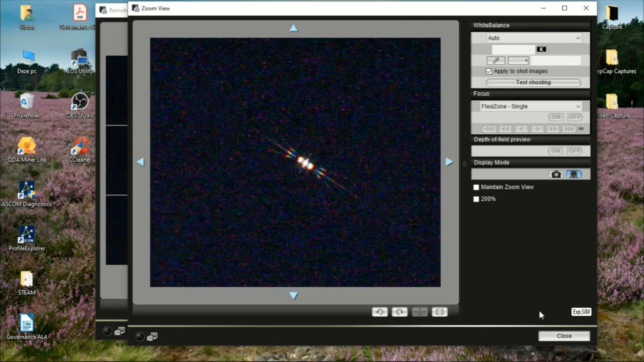
Task: Open EOS Utility desktop shortcut
Action: [79, 61]
